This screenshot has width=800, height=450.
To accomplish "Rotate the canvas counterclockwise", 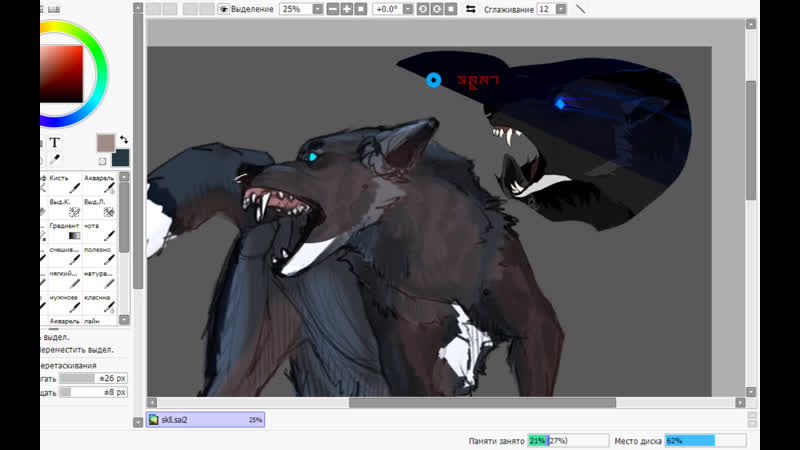I will tap(423, 9).
